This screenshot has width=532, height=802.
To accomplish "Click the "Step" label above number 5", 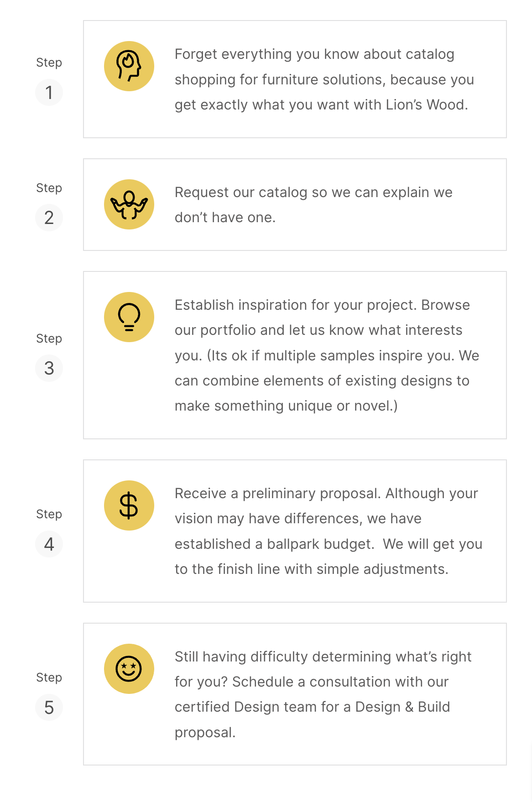I will point(49,677).
